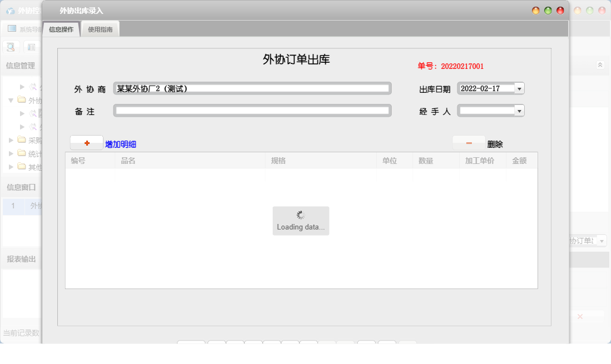Click the 备注 input field
The width and height of the screenshot is (611, 364).
click(x=252, y=111)
